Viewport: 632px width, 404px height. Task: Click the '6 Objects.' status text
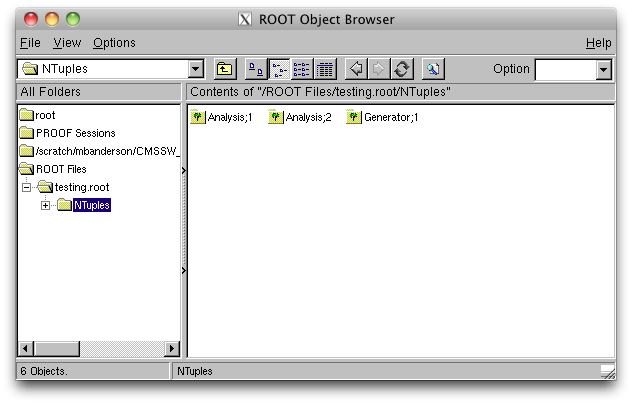point(44,371)
